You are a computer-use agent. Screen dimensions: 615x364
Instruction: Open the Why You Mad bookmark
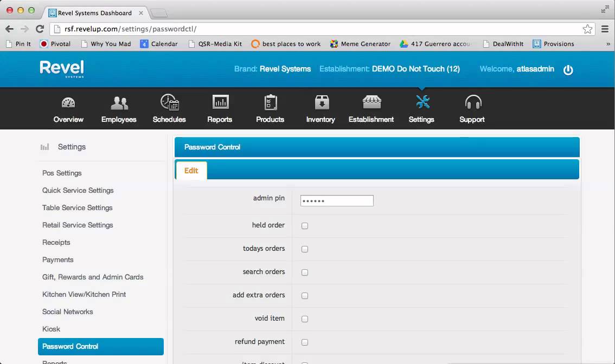pyautogui.click(x=106, y=44)
